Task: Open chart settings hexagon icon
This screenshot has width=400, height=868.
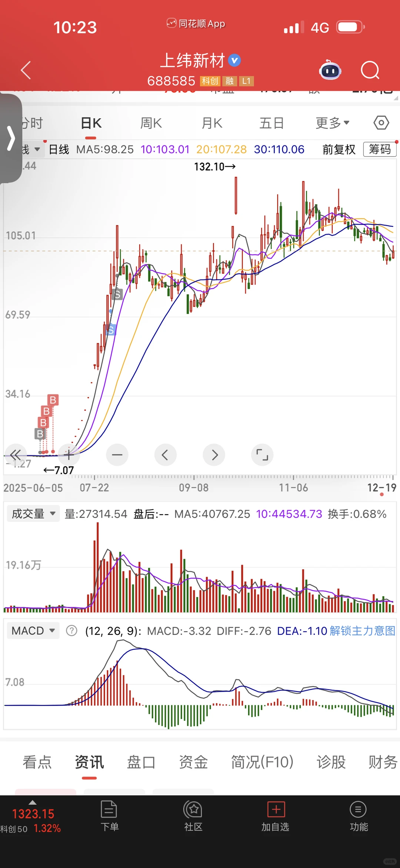Action: (381, 122)
